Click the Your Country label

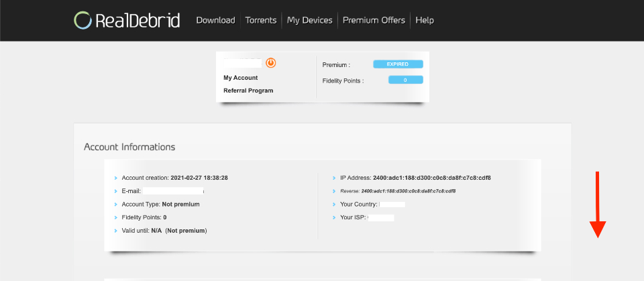click(x=358, y=204)
